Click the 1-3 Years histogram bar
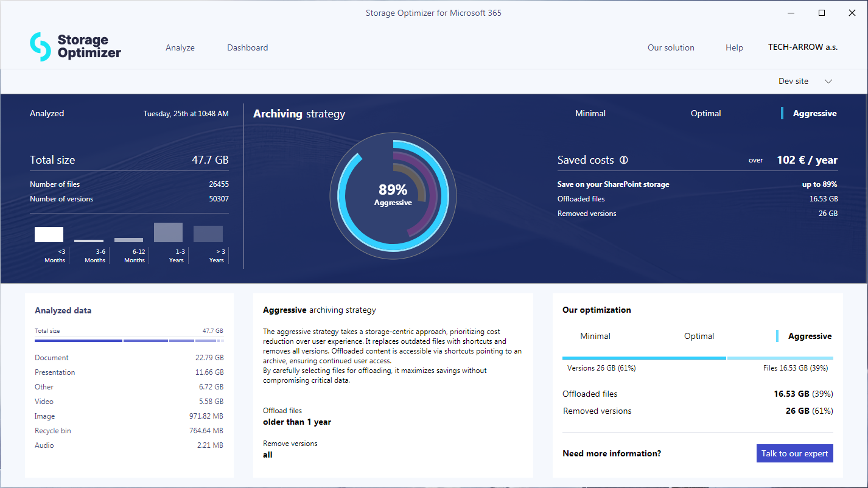The width and height of the screenshot is (868, 488). pos(168,232)
